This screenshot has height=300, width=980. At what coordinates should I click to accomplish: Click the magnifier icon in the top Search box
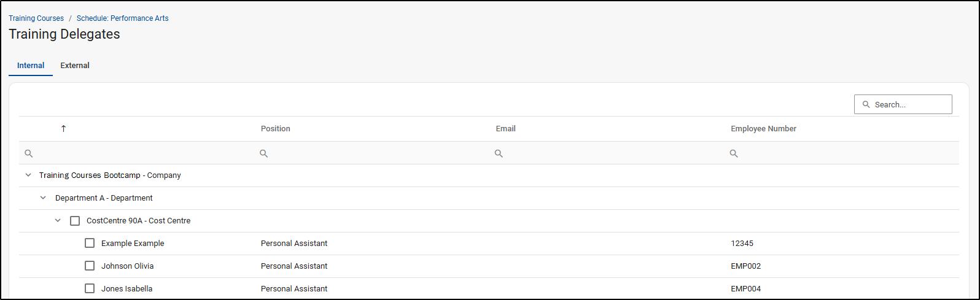tap(866, 104)
